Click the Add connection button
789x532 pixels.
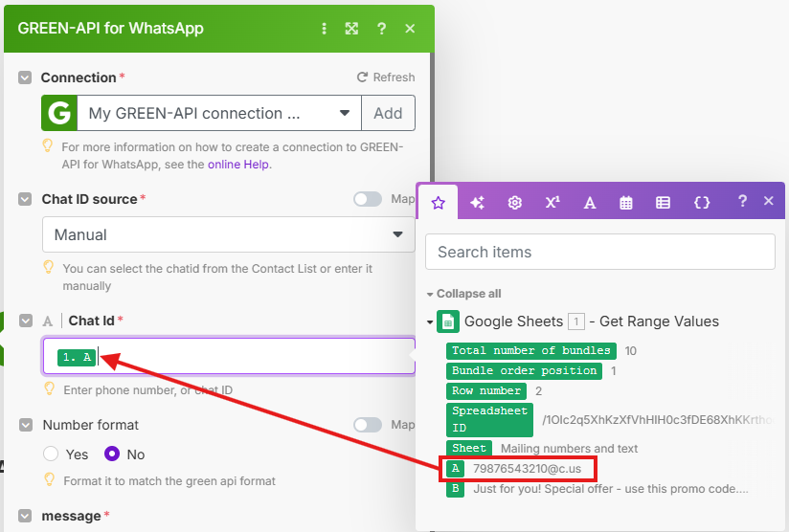[388, 113]
